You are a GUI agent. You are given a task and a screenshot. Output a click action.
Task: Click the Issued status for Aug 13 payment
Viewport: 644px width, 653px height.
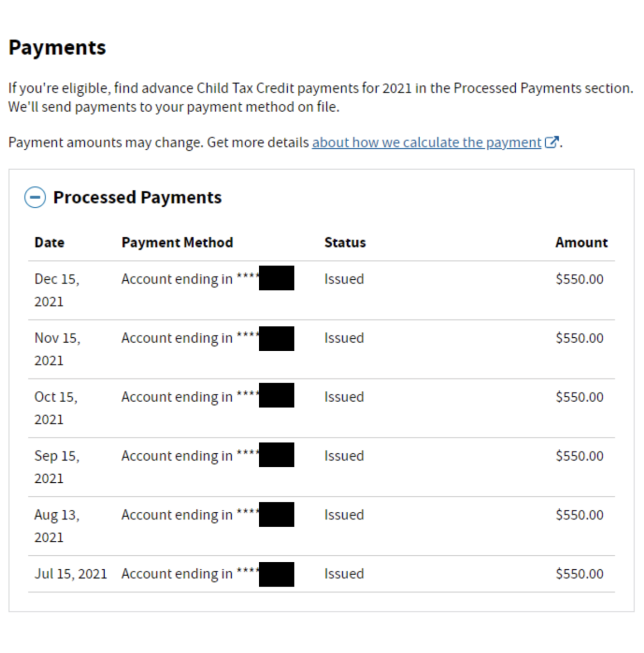coord(344,514)
